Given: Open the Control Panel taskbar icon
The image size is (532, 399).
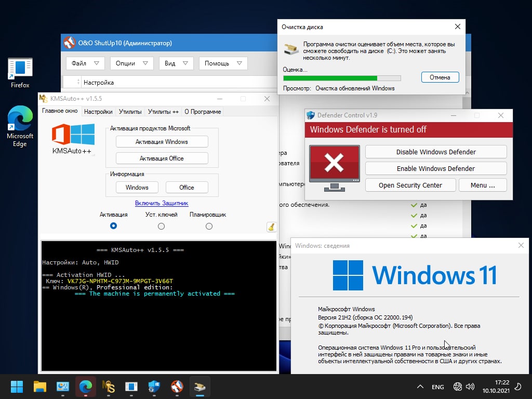Looking at the screenshot, I should click(63, 387).
